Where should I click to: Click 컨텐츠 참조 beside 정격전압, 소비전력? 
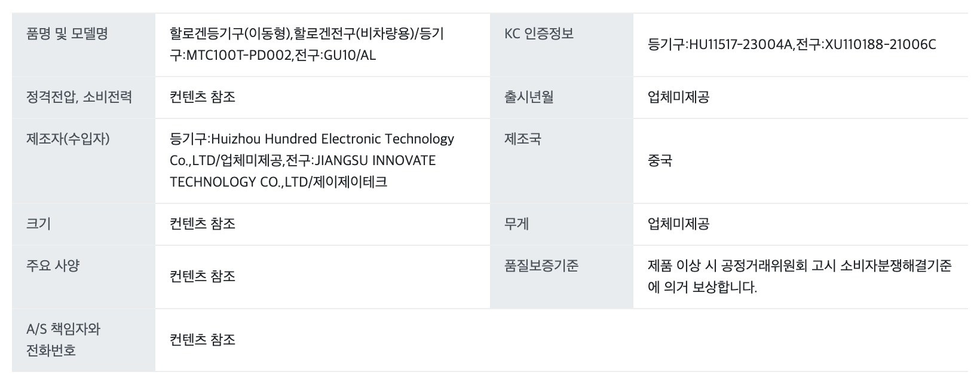point(203,97)
